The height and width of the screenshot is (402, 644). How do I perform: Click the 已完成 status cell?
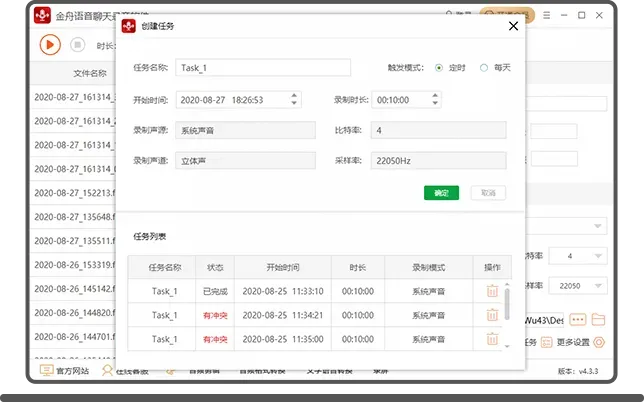click(x=215, y=291)
